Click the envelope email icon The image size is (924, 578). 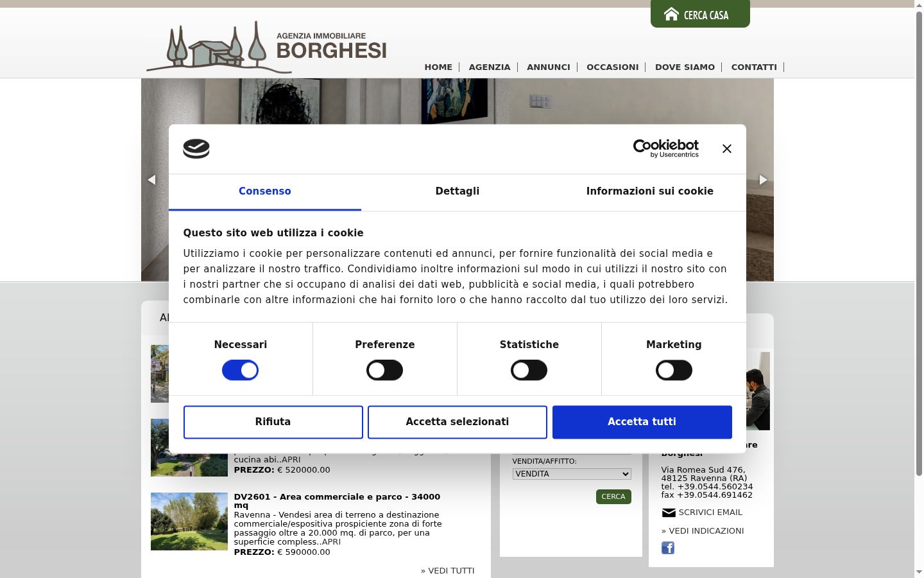669,512
